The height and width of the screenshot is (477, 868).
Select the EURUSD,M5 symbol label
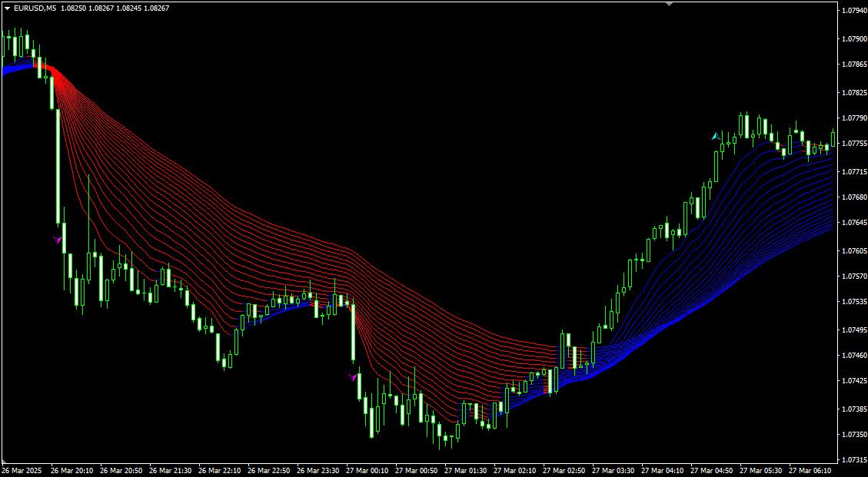point(34,8)
